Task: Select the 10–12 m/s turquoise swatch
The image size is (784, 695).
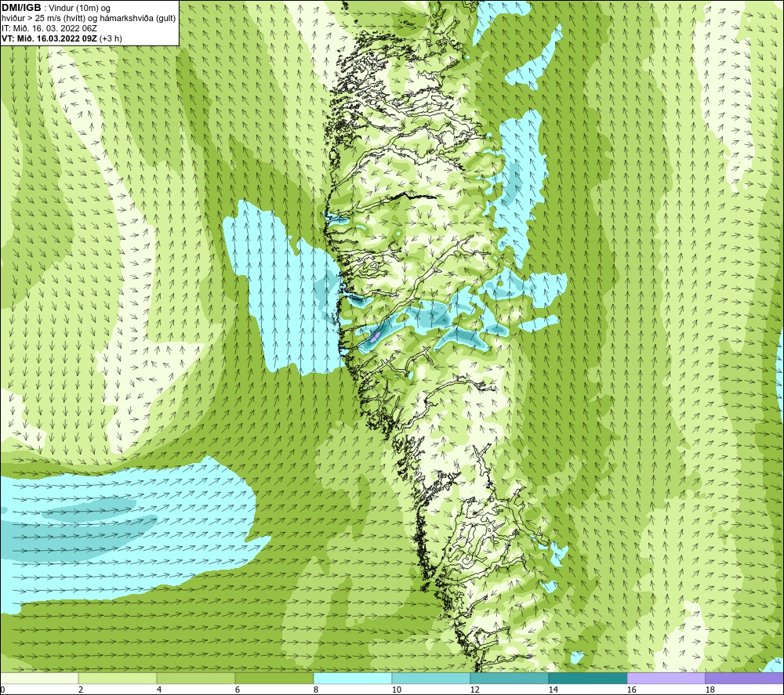Action: pyautogui.click(x=431, y=678)
